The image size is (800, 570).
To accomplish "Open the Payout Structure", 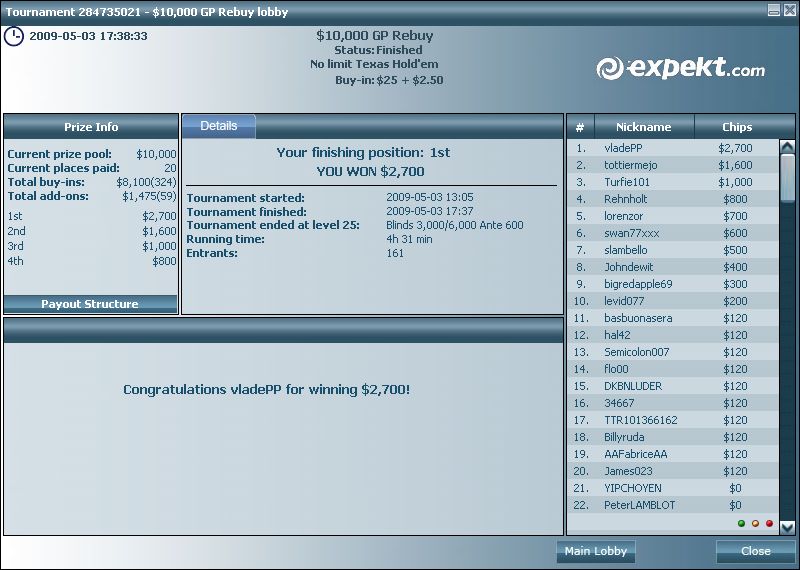I will pyautogui.click(x=90, y=304).
